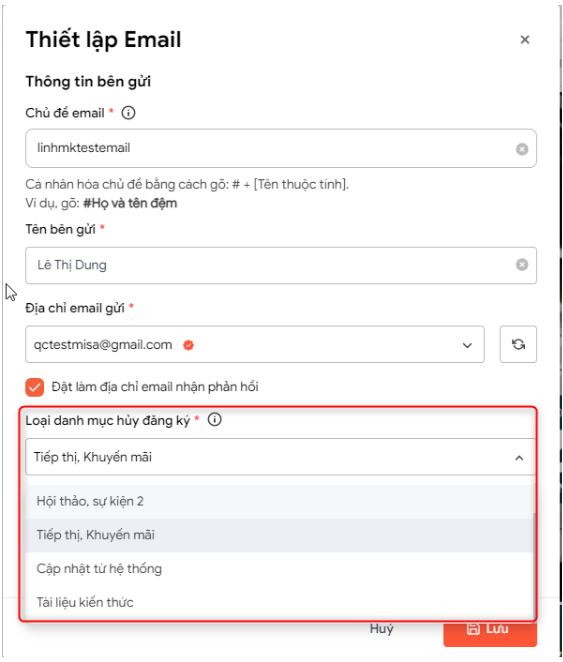
Task: Refresh the sender email address list
Action: pyautogui.click(x=518, y=344)
